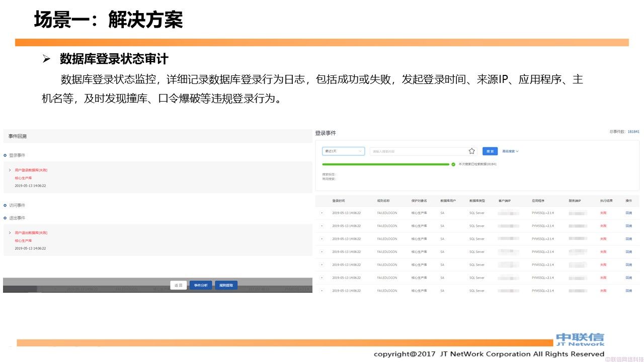Click the 客户端IP column header

505,201
